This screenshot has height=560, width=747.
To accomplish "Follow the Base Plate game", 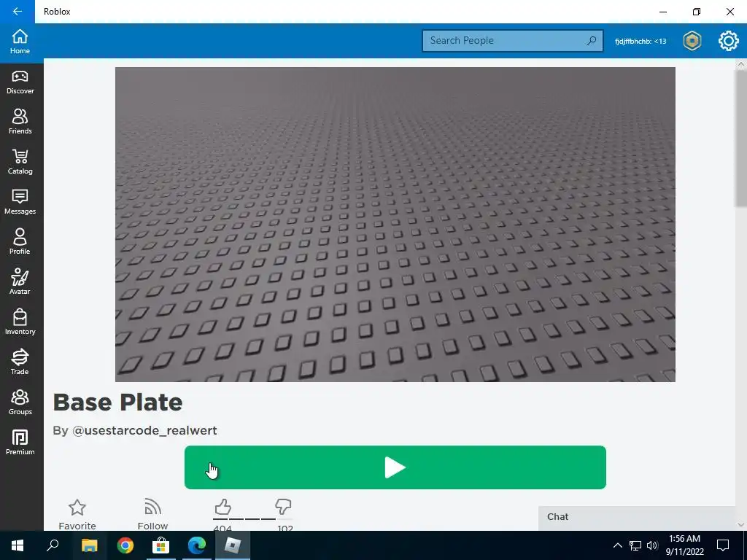I will (152, 514).
